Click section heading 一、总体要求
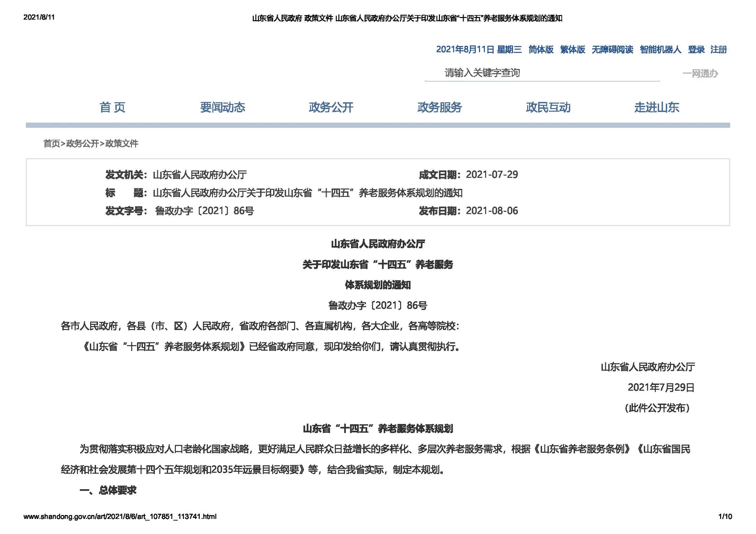Viewport: 756px width, 534px height. point(108,490)
